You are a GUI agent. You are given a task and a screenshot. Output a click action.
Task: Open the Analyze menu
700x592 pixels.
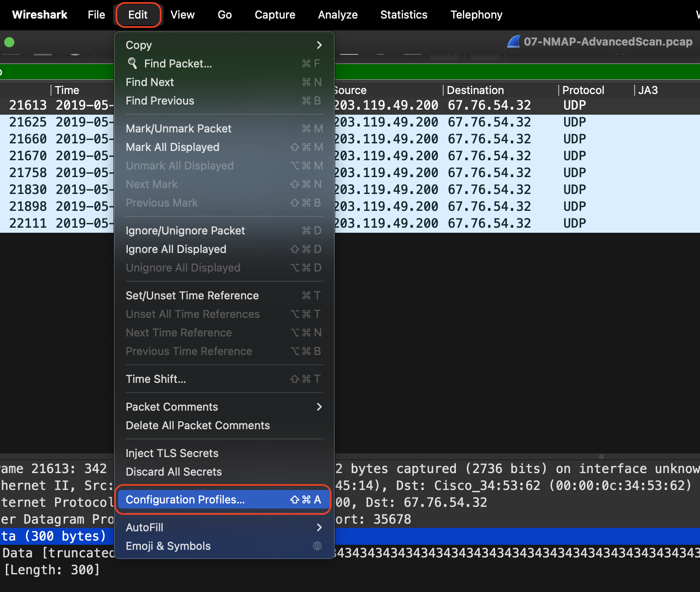(x=338, y=15)
